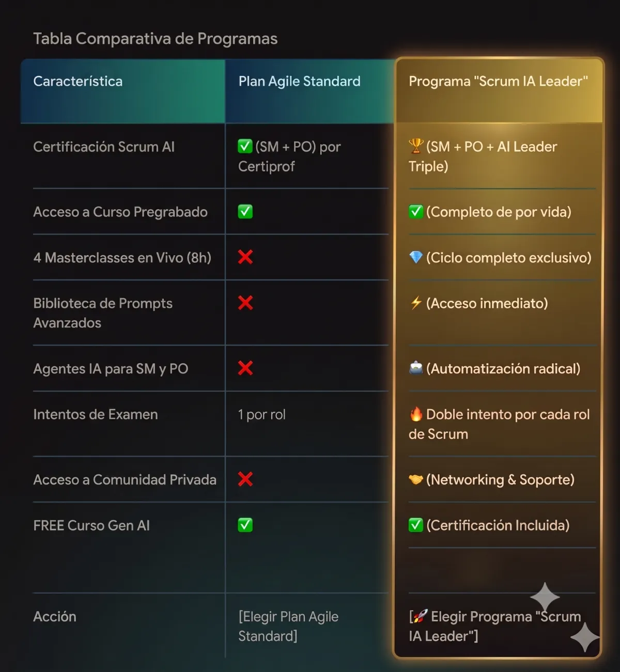
Task: Click the fire icon beside Doble intento
Action: pyautogui.click(x=416, y=414)
